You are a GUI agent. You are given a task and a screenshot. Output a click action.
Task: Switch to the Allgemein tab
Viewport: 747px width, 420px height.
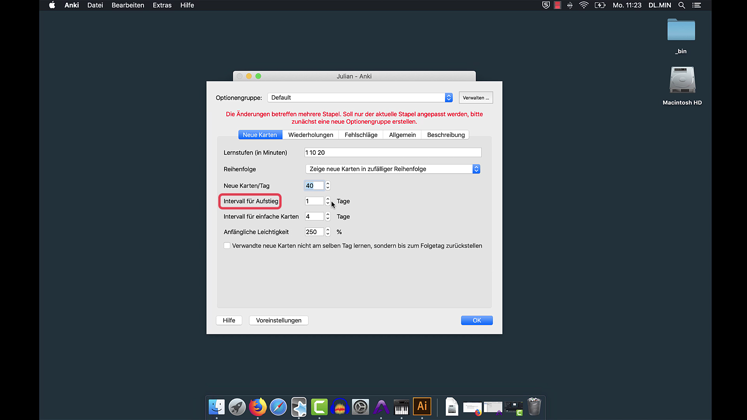click(403, 135)
